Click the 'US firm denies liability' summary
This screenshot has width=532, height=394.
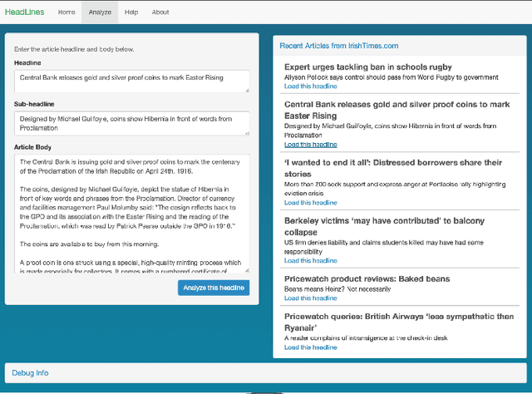tap(384, 247)
